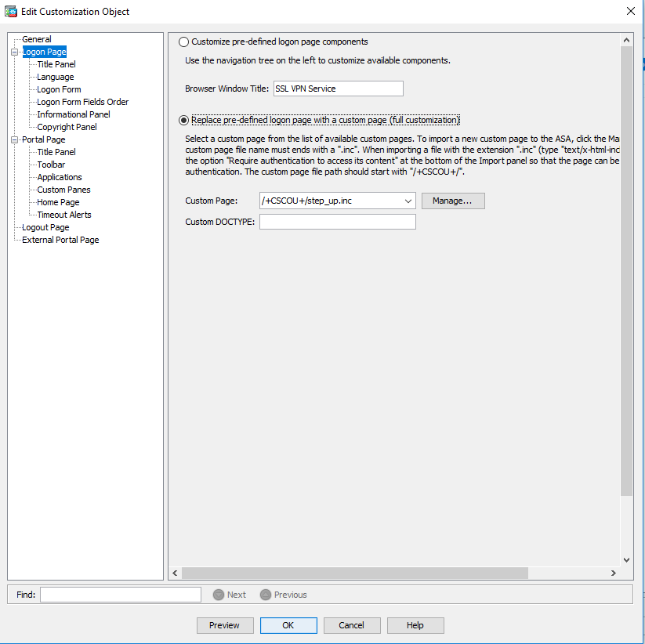The image size is (645, 644).
Task: Select the Applications item under Portal Page
Action: [59, 176]
